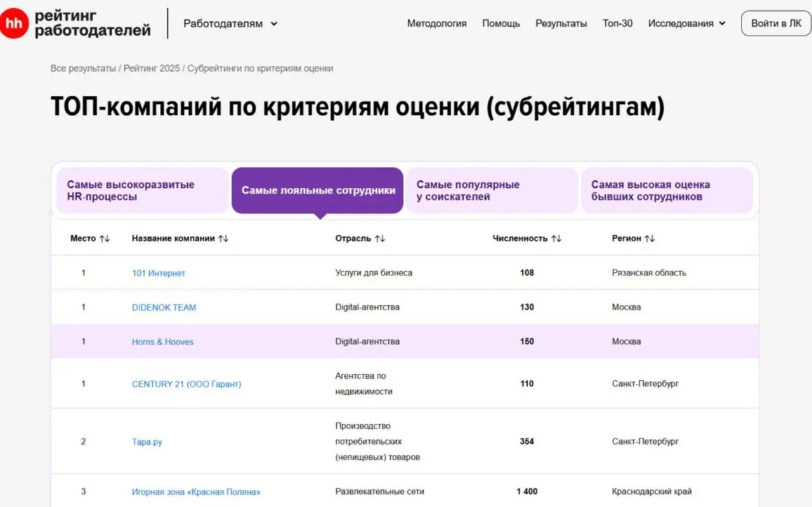Click the Место column header text
The image size is (812, 507).
[83, 239]
